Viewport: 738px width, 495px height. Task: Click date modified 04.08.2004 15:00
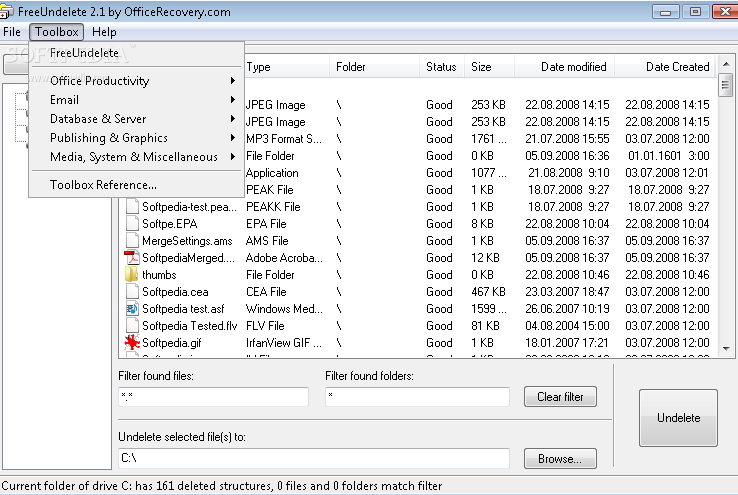pyautogui.click(x=567, y=326)
